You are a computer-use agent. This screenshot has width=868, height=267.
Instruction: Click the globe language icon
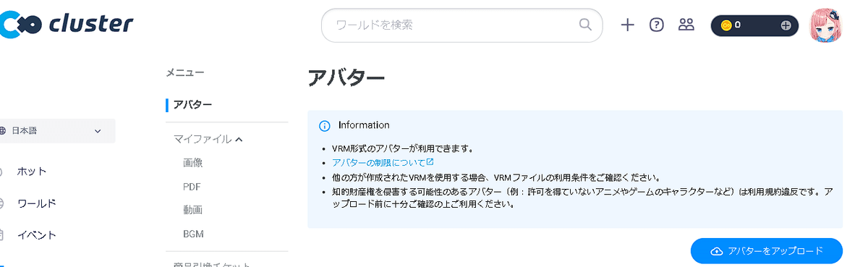[3, 131]
